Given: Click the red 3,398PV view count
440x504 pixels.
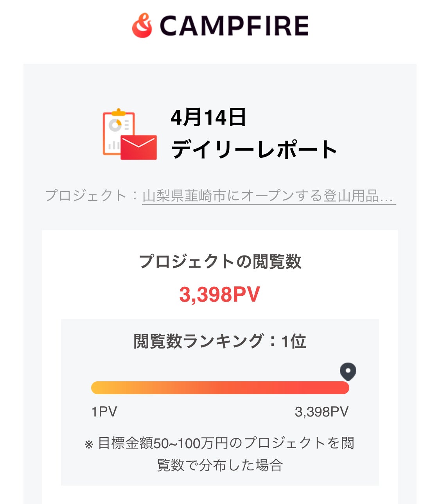Looking at the screenshot, I should point(220,295).
